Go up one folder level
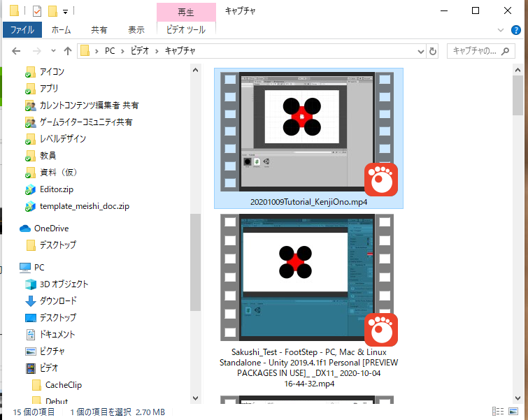528x420 pixels. tap(68, 51)
